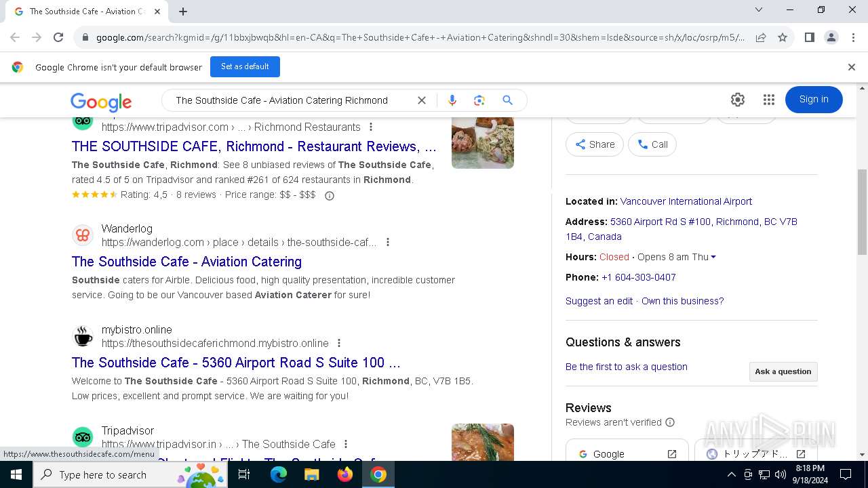Image resolution: width=868 pixels, height=488 pixels.
Task: Open THE SOUTHSIDE CAFE Tripadvisor result
Action: point(254,146)
